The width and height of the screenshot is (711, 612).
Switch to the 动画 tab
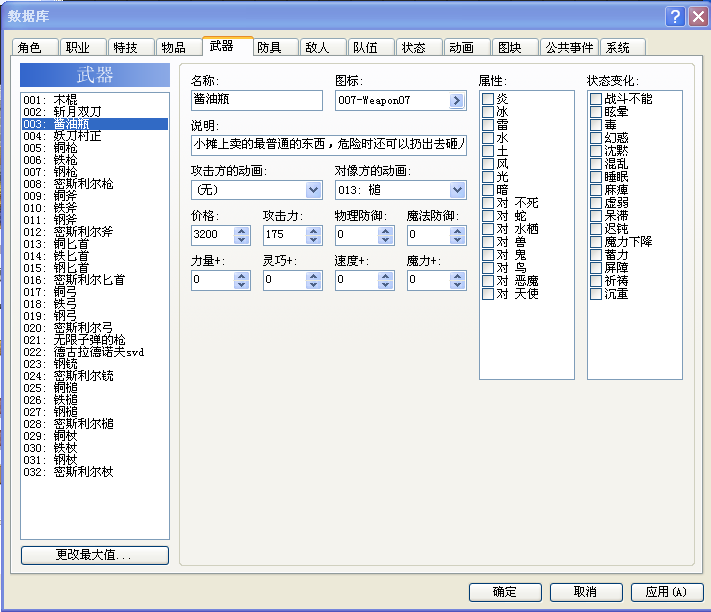coord(467,47)
